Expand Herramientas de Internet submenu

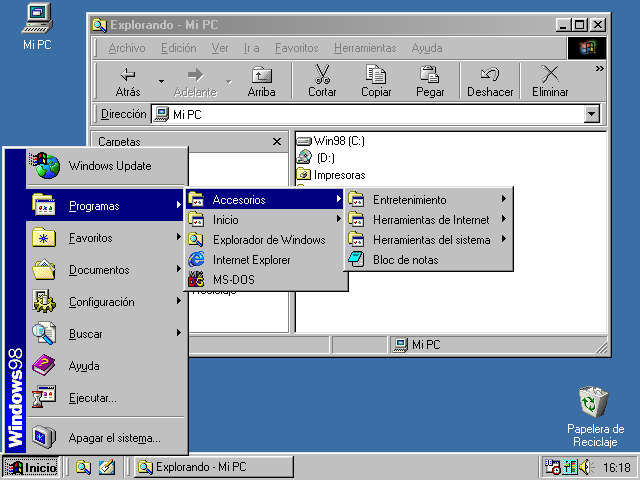(429, 220)
